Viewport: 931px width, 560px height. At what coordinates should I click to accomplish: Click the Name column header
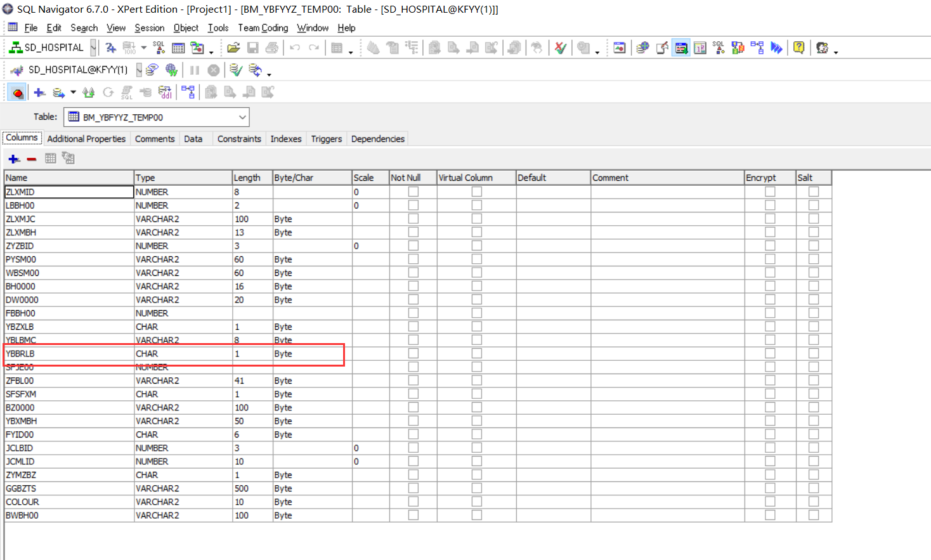point(69,178)
